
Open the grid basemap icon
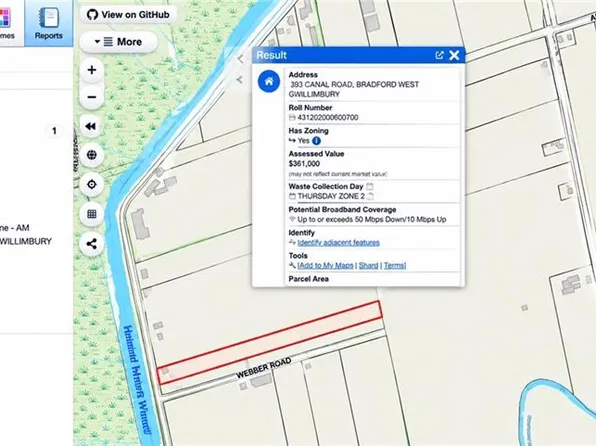pos(92,214)
